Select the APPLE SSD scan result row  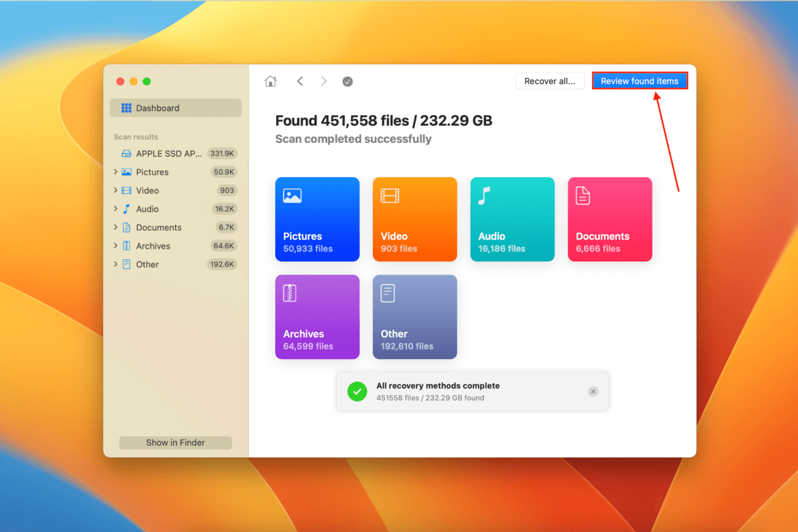(x=176, y=154)
